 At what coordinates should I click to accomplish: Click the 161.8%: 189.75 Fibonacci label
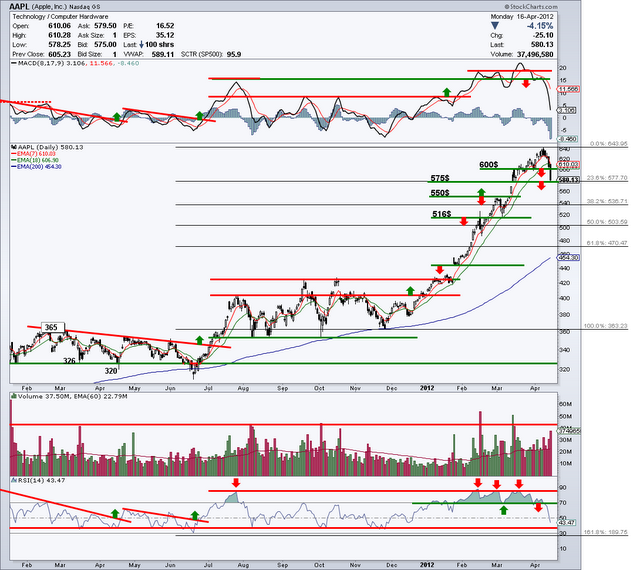[x=606, y=532]
